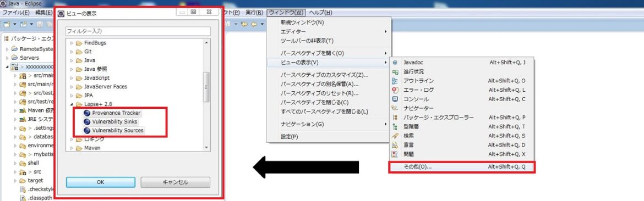
Task: Collapse the Lapse+ 2.8 folder node
Action: [72, 104]
